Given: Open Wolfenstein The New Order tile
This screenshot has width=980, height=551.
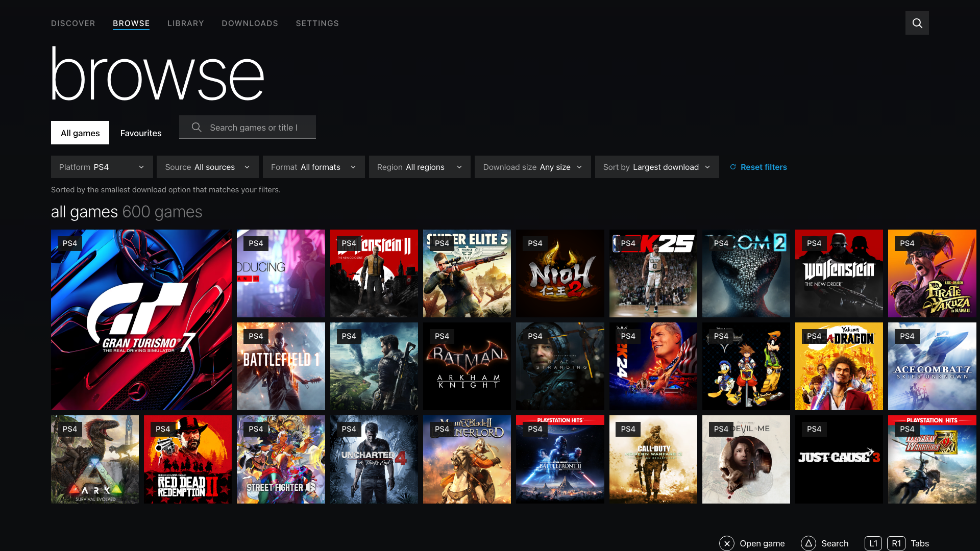Looking at the screenshot, I should (x=839, y=273).
